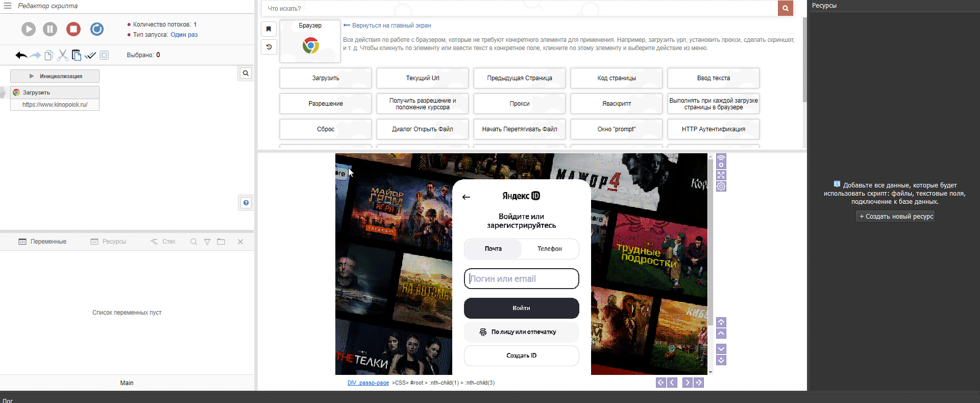Click the blue restart script icon
Screen dimensions: 980x403
click(96, 29)
